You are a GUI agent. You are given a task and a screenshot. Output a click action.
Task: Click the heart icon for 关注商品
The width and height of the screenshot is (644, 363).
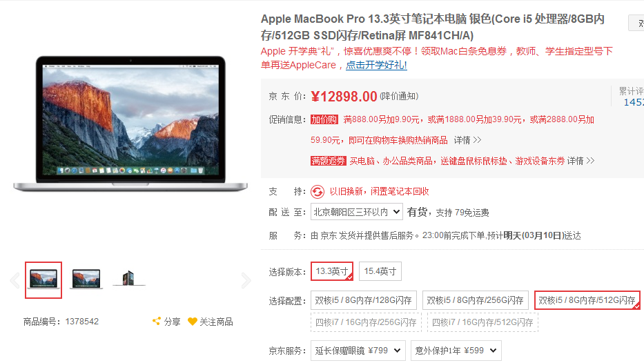point(192,322)
